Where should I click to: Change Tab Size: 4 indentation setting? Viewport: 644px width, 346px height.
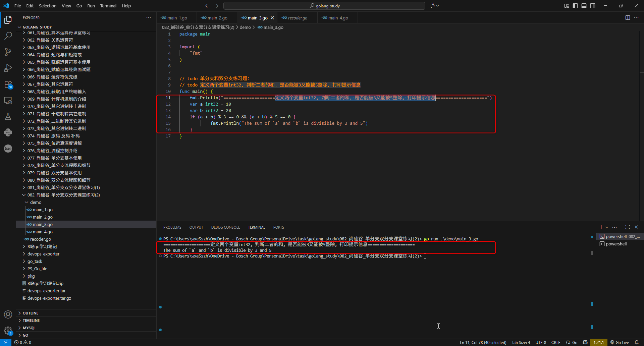click(x=521, y=342)
